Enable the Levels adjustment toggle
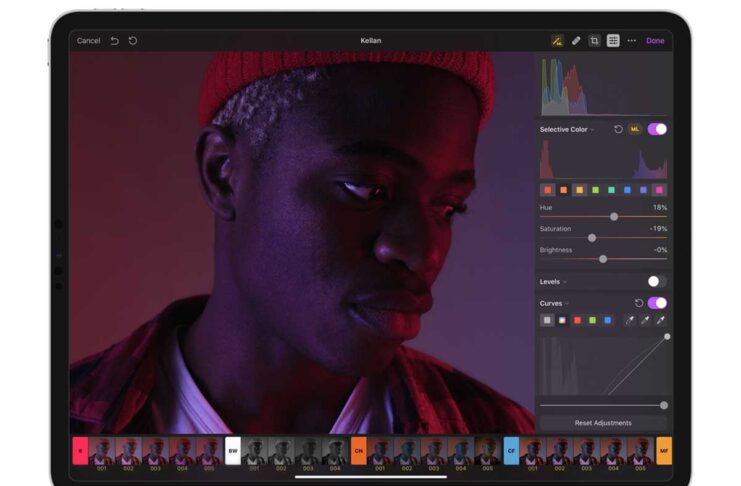Image resolution: width=741 pixels, height=486 pixels. pyautogui.click(x=657, y=282)
